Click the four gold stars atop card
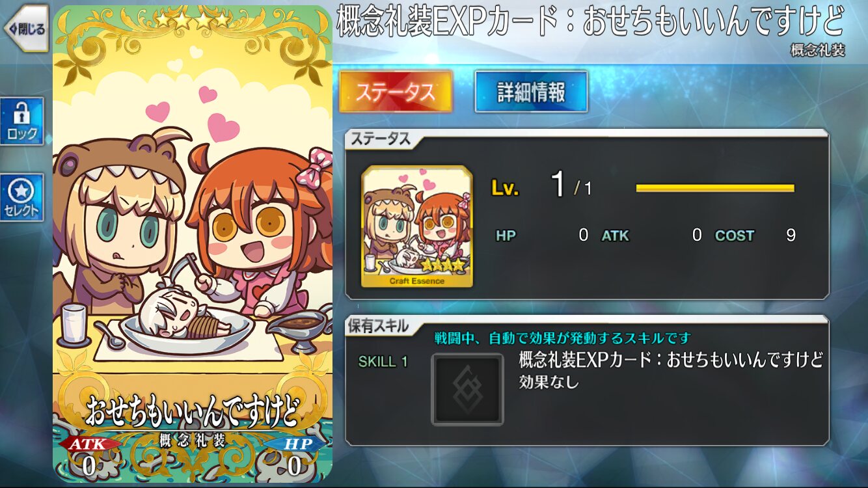Image resolution: width=868 pixels, height=488 pixels. (x=193, y=20)
